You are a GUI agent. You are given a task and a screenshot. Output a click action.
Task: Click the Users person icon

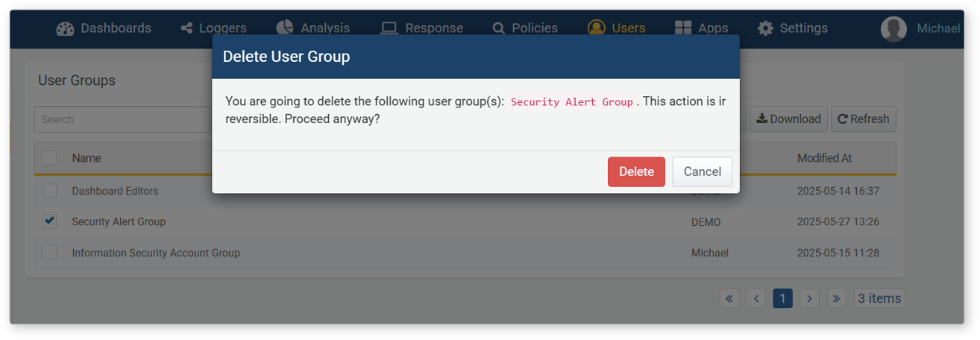pos(596,28)
